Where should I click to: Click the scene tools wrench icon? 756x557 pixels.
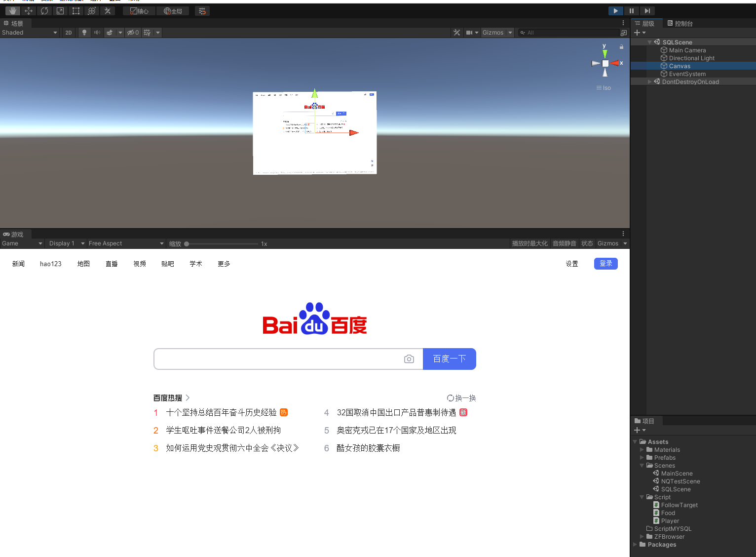tap(457, 33)
